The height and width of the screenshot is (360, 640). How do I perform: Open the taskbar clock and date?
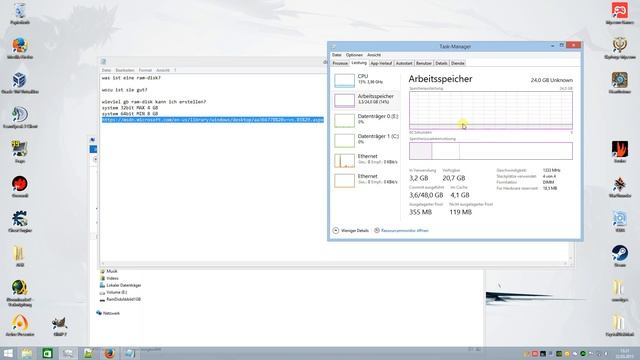[624, 353]
